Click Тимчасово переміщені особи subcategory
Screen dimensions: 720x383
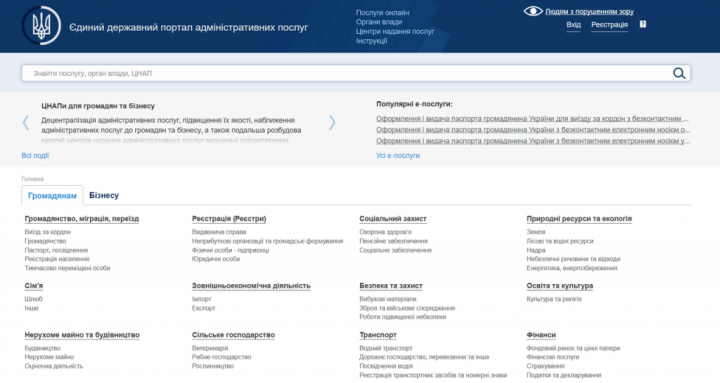click(x=68, y=268)
